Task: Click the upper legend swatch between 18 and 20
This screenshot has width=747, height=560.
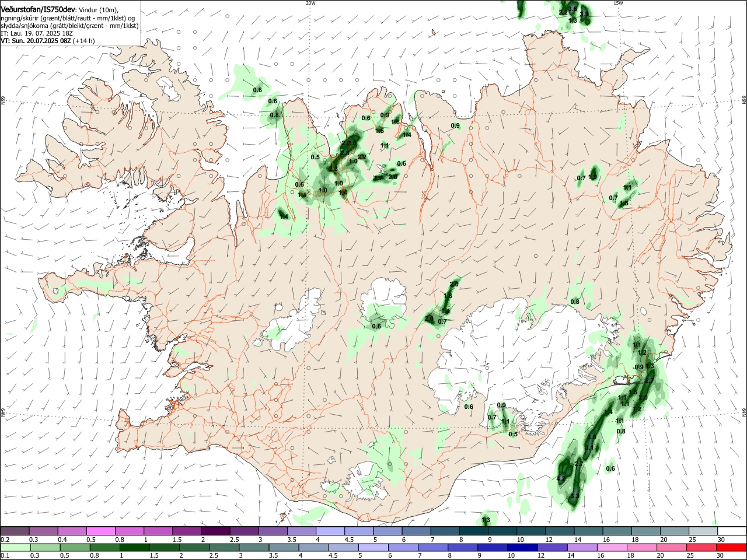Action: point(644,531)
